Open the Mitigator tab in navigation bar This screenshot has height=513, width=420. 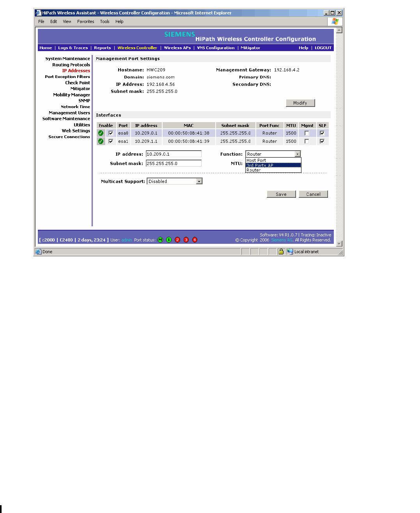coord(250,48)
